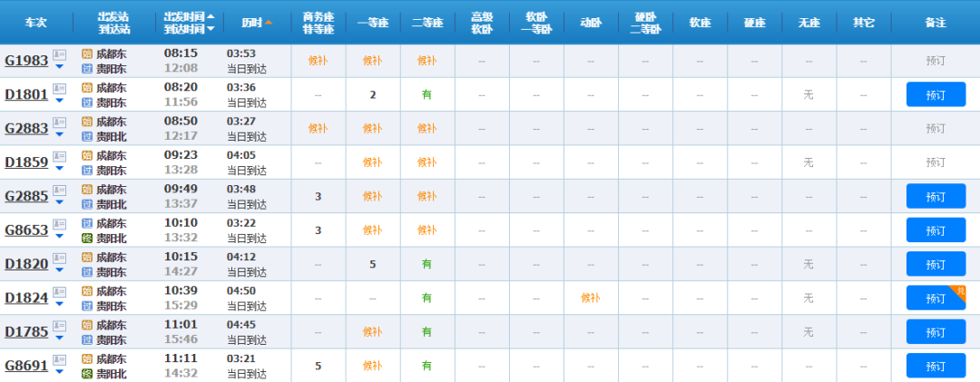Click the 终 terminal badge in G8691 row
Screen dimensions: 980x382
pyautogui.click(x=87, y=374)
